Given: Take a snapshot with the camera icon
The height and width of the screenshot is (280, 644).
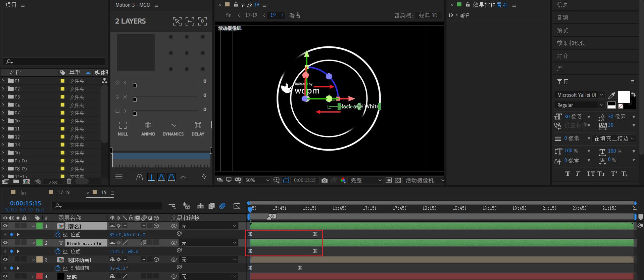Looking at the screenshot, I should point(324,181).
